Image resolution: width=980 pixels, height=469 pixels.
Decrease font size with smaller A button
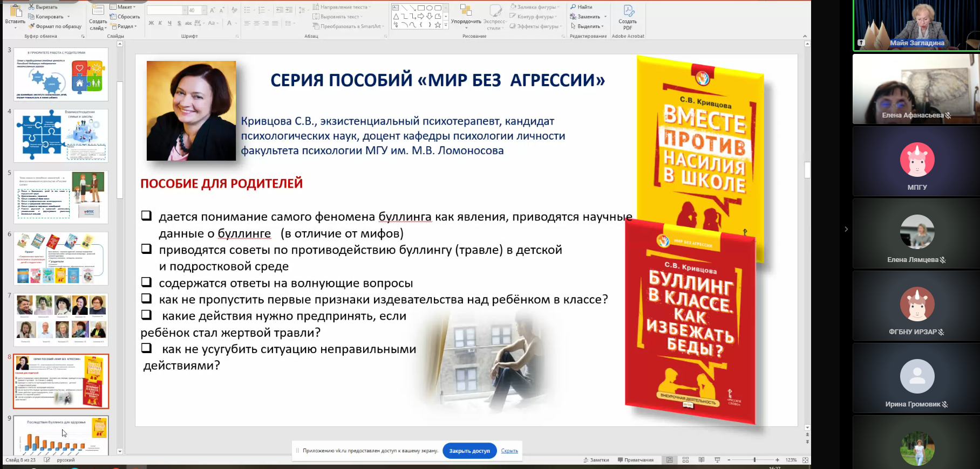click(221, 10)
